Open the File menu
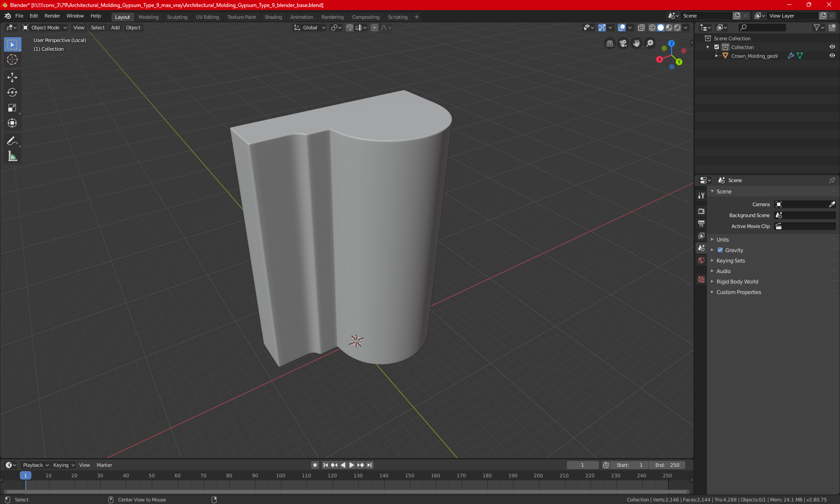Screen dimensions: 840x504 coord(19,16)
